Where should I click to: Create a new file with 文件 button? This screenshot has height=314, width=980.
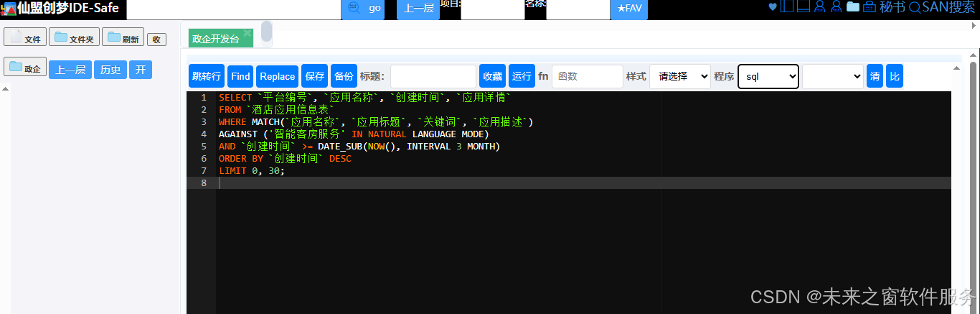tap(25, 37)
